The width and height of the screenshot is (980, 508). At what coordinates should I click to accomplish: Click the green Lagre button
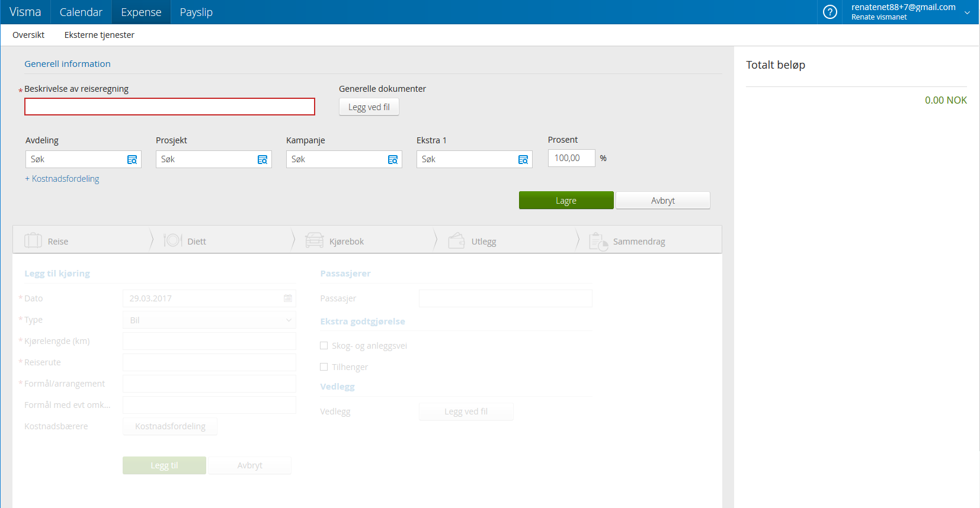tap(566, 200)
